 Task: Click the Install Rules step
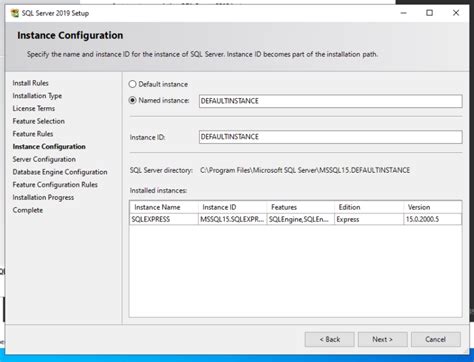30,83
